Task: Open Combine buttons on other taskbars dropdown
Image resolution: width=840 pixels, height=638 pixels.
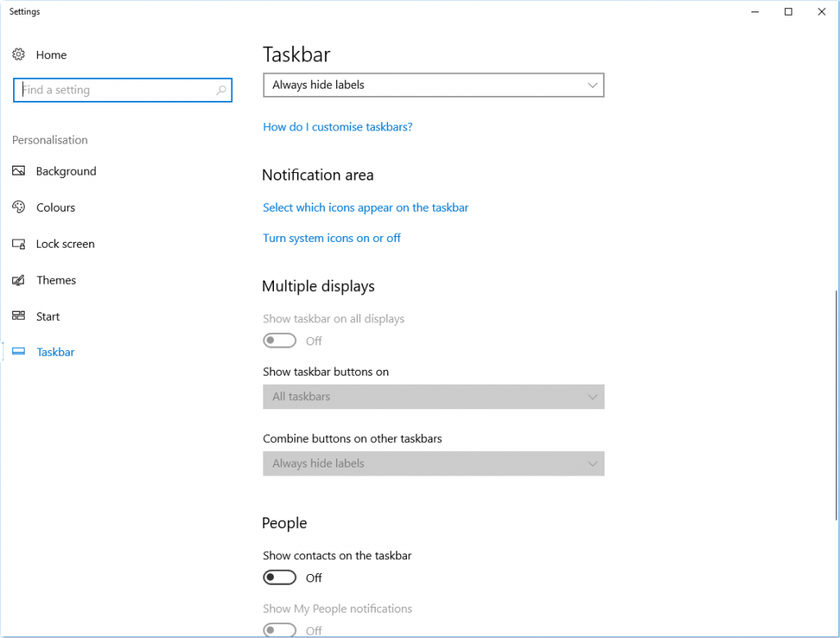Action: (x=433, y=463)
